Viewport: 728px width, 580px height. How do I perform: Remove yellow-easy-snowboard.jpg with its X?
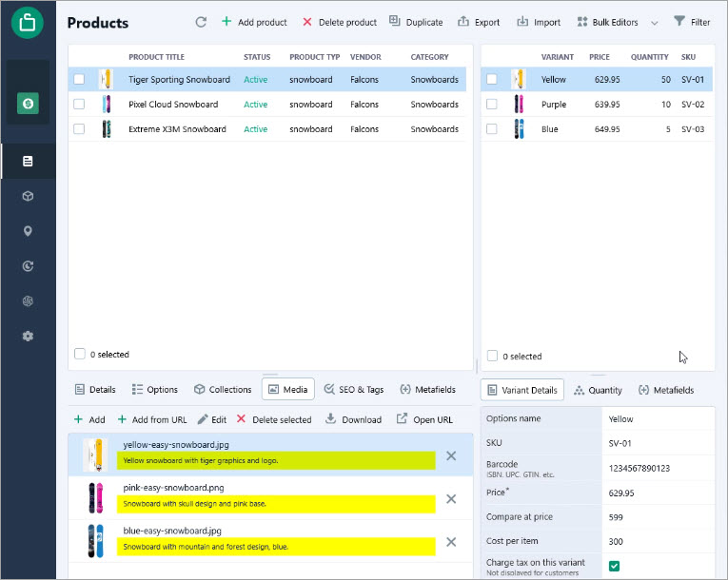[451, 455]
